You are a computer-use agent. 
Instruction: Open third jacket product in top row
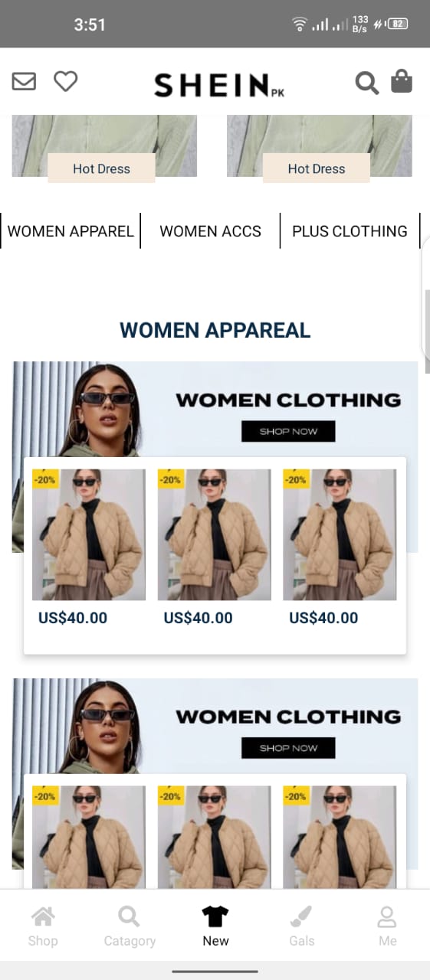pyautogui.click(x=340, y=534)
